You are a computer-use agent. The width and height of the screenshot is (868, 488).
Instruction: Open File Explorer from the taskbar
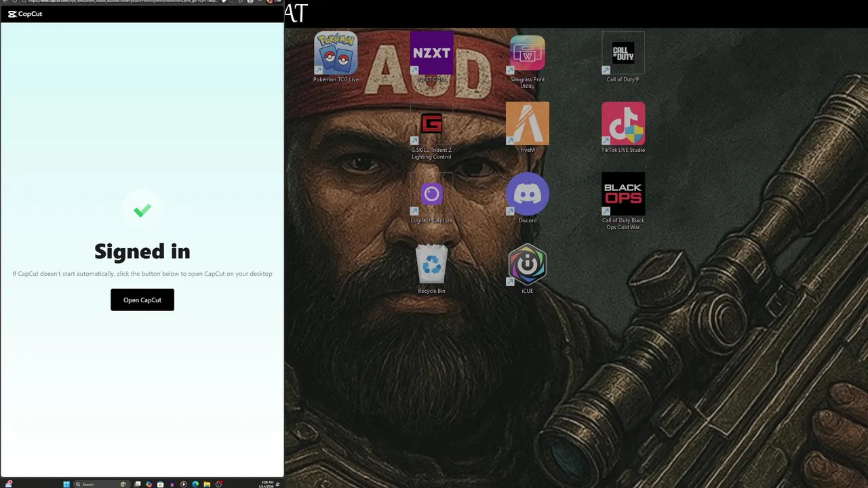207,484
